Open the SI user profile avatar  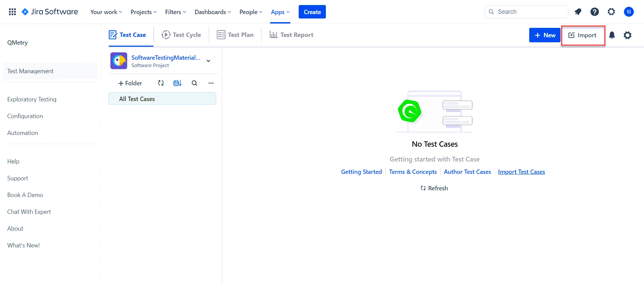tap(629, 12)
